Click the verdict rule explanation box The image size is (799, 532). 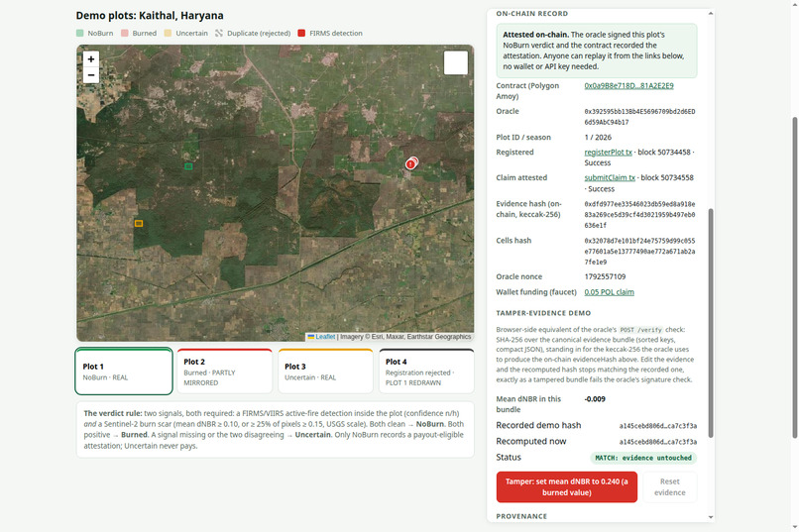pyautogui.click(x=276, y=430)
